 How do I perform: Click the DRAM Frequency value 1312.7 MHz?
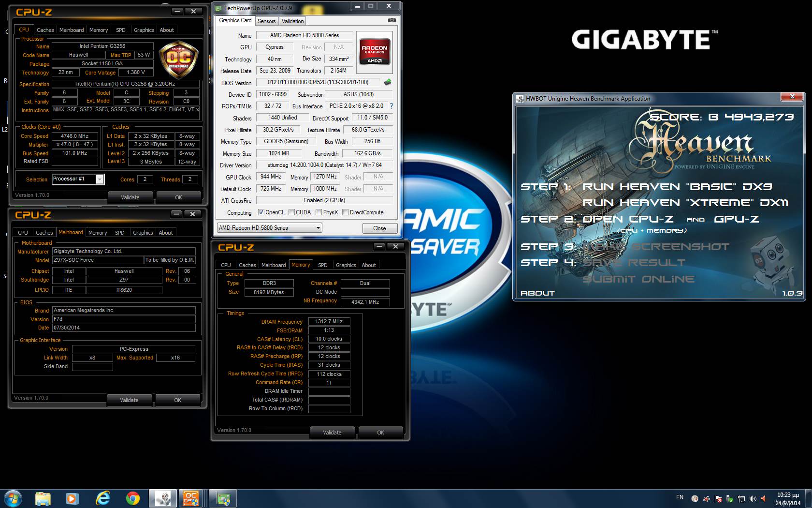click(x=329, y=321)
